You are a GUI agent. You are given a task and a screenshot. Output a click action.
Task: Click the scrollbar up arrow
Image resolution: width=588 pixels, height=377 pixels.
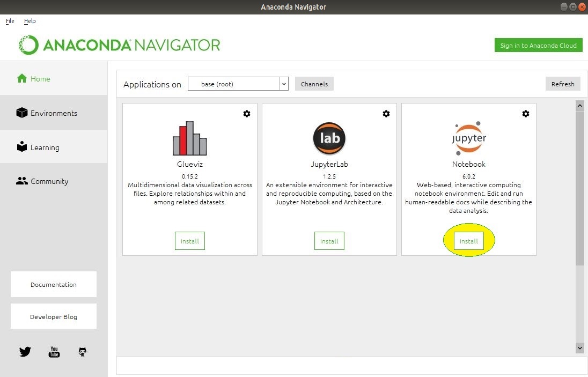click(580, 105)
